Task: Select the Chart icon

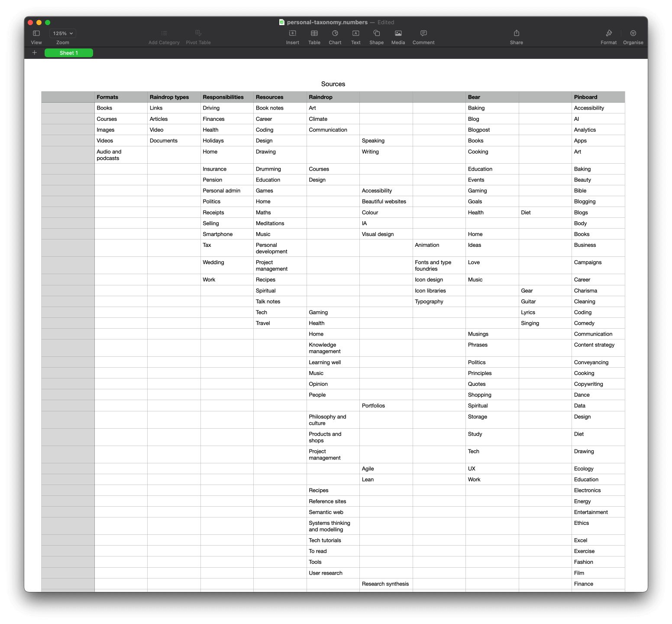Action: pos(335,36)
